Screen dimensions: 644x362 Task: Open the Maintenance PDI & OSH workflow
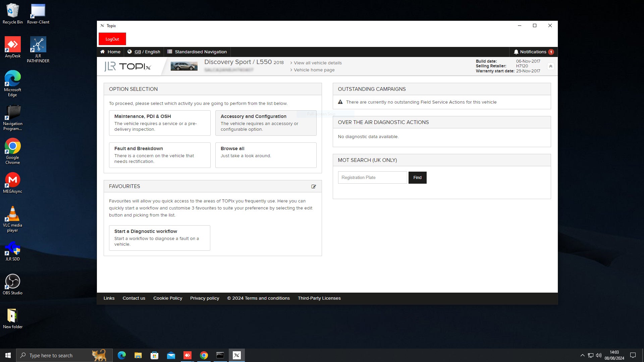coord(159,122)
